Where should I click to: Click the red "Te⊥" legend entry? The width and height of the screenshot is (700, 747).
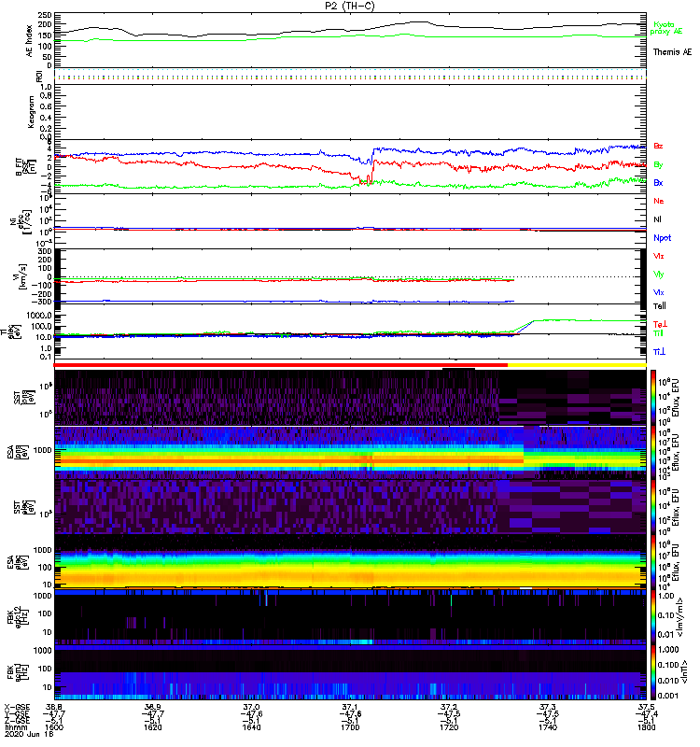click(660, 324)
